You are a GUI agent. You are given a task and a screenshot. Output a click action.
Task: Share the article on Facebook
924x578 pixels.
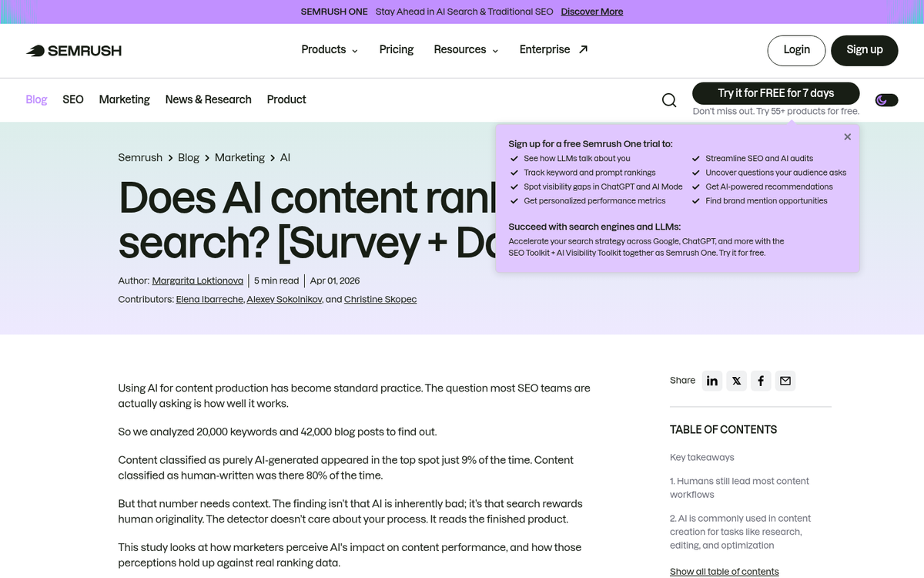pos(761,381)
